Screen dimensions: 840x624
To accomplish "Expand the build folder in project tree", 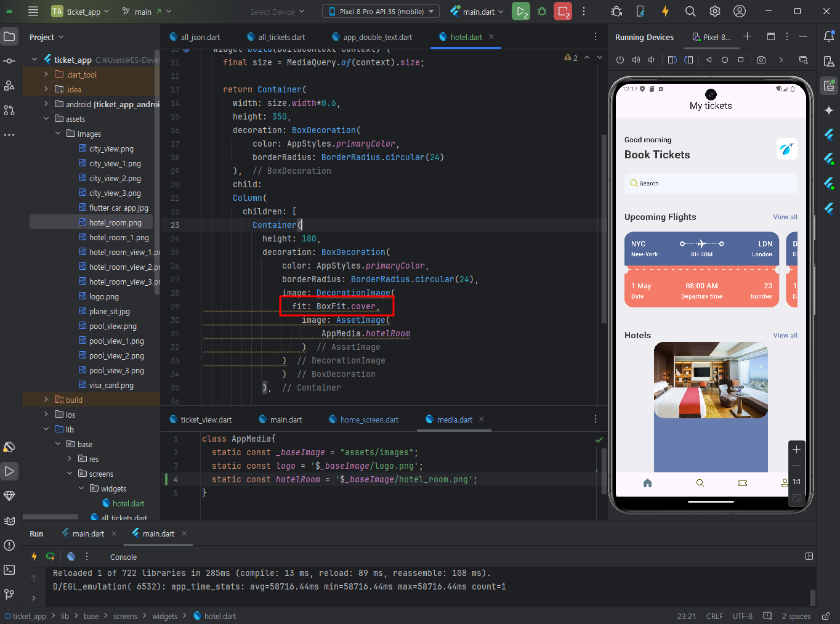I will (46, 400).
